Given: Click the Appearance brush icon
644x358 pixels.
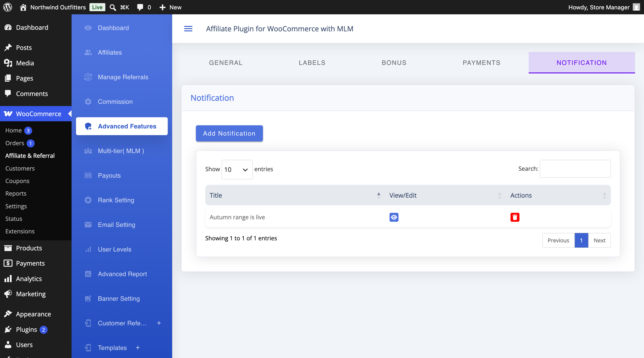Looking at the screenshot, I should [8, 314].
